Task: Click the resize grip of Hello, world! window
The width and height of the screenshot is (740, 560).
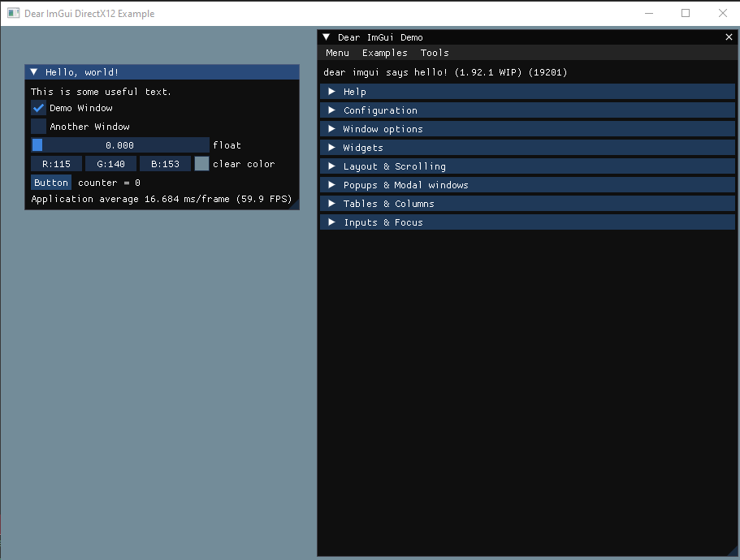Action: pos(295,205)
